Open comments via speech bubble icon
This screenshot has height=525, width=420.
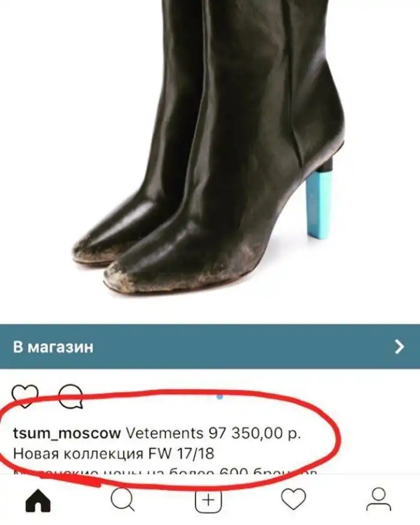tap(71, 397)
